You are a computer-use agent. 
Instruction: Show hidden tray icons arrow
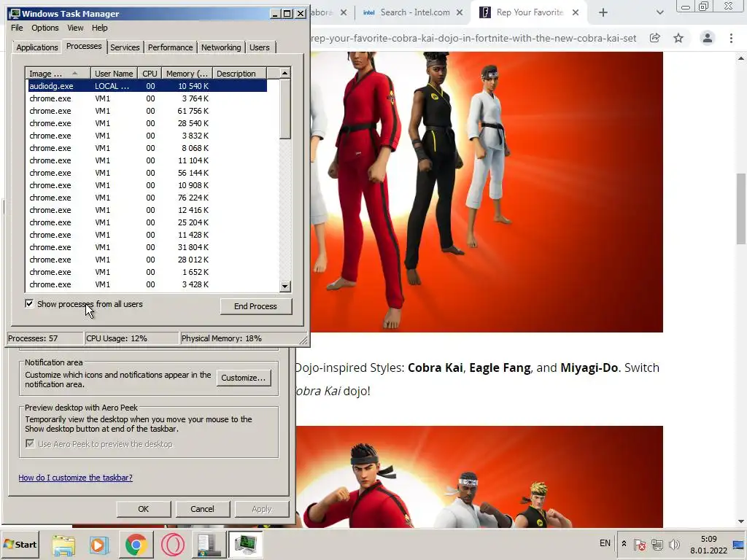coord(624,544)
